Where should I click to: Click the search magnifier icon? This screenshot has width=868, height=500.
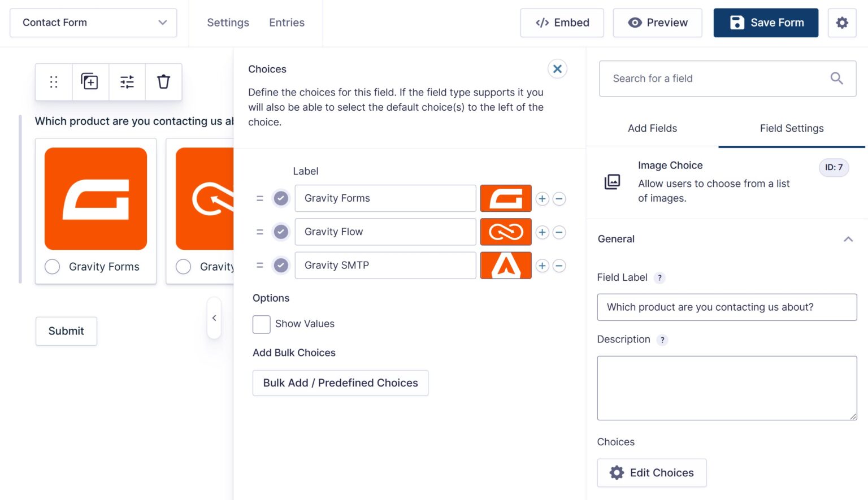(836, 79)
